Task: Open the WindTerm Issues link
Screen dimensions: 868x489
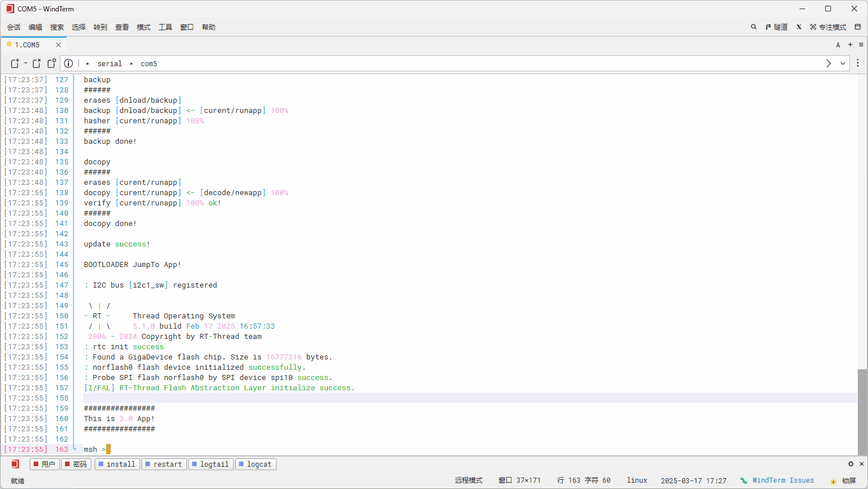Action: (782, 480)
